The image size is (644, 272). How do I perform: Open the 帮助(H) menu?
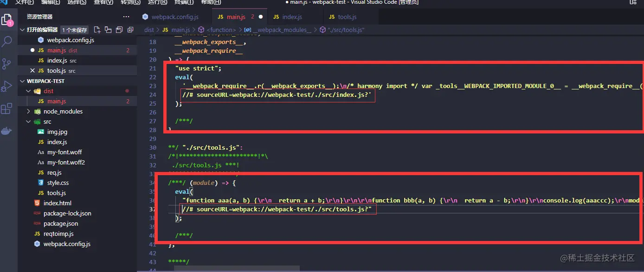[211, 2]
